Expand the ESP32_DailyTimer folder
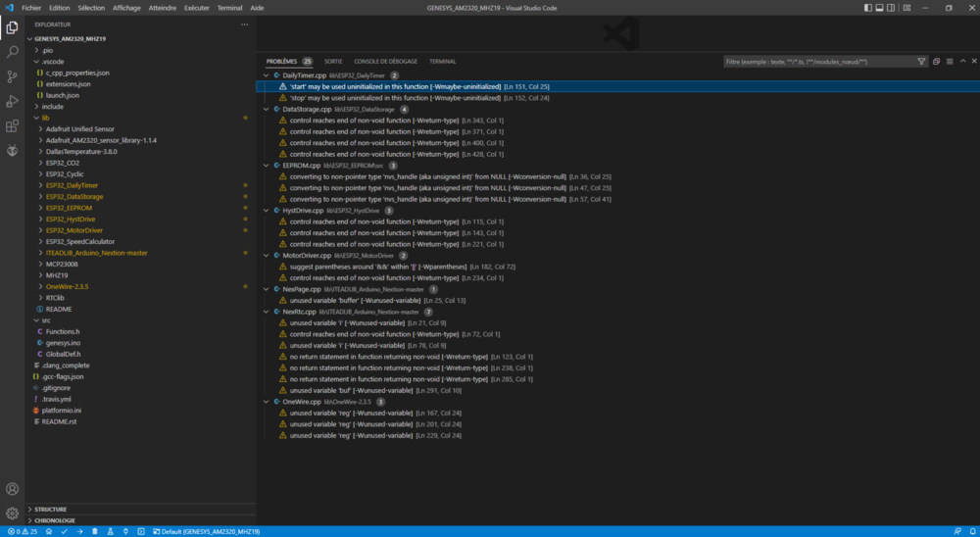Image resolution: width=980 pixels, height=537 pixels. (x=40, y=185)
